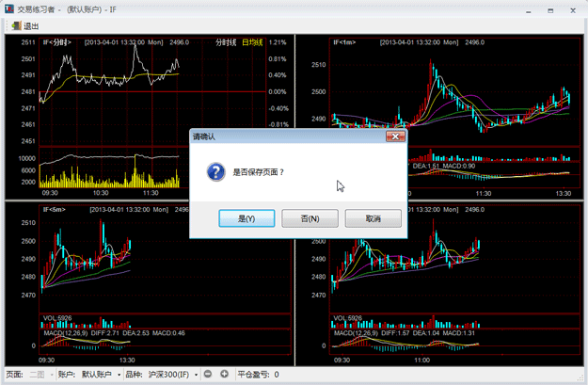Select the 分时线 legend label
The image size is (588, 385).
[226, 42]
